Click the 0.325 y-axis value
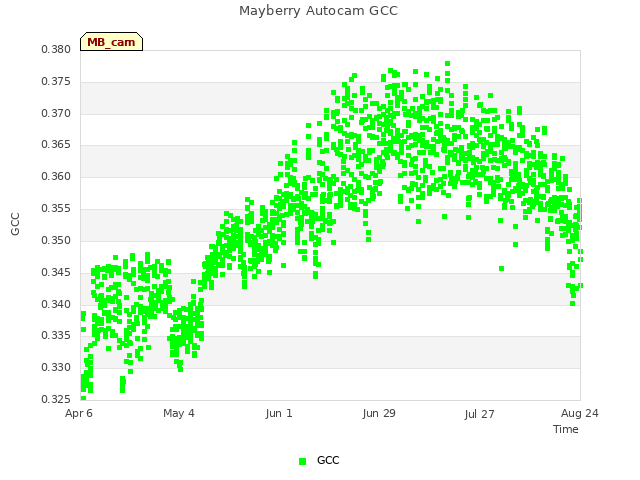 click(x=56, y=399)
